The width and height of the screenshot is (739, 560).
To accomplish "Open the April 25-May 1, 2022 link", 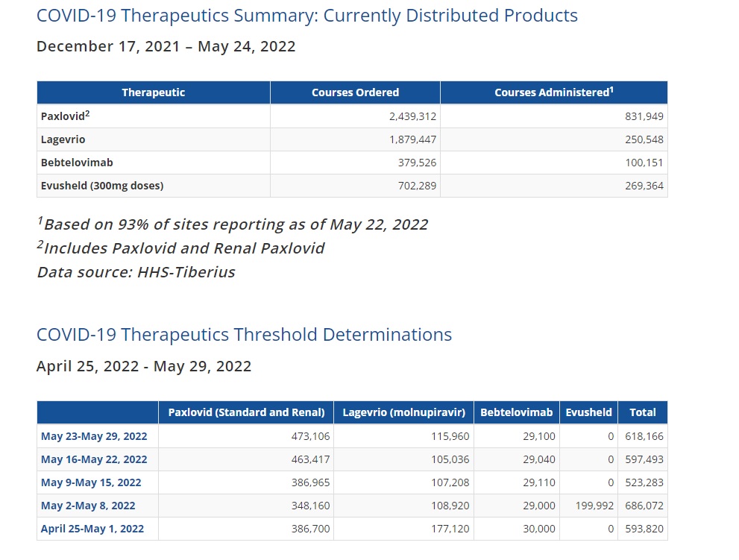I will [x=92, y=529].
